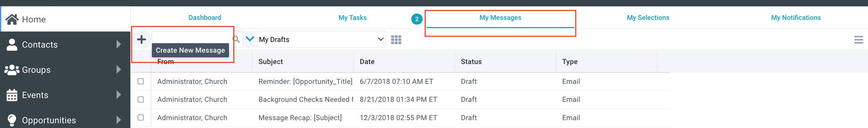
Task: Switch to the My Notifications tab
Action: [796, 17]
